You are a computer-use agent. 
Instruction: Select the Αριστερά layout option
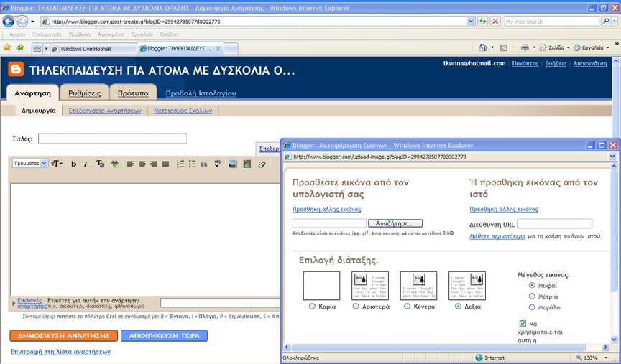tap(356, 307)
